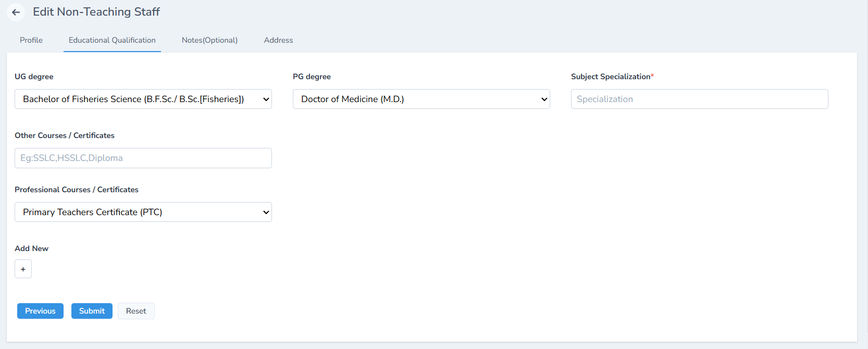Go to the Address tab
The image size is (868, 349).
pos(278,40)
